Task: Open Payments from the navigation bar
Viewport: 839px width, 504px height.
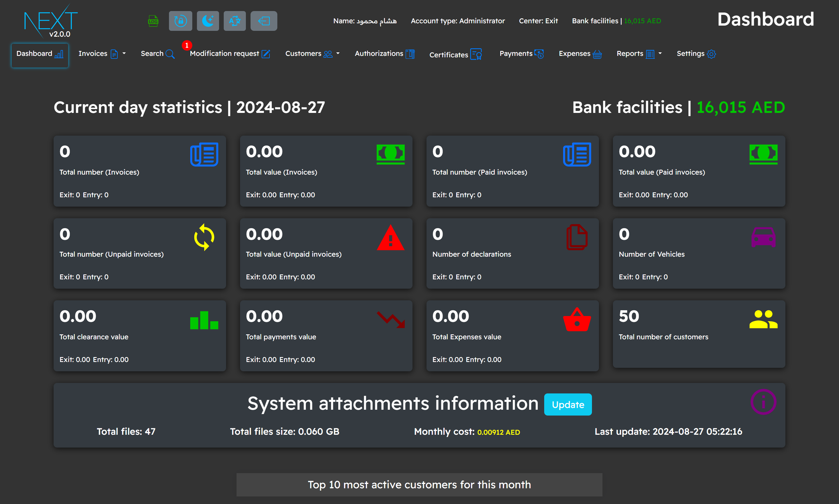Action: (x=521, y=54)
